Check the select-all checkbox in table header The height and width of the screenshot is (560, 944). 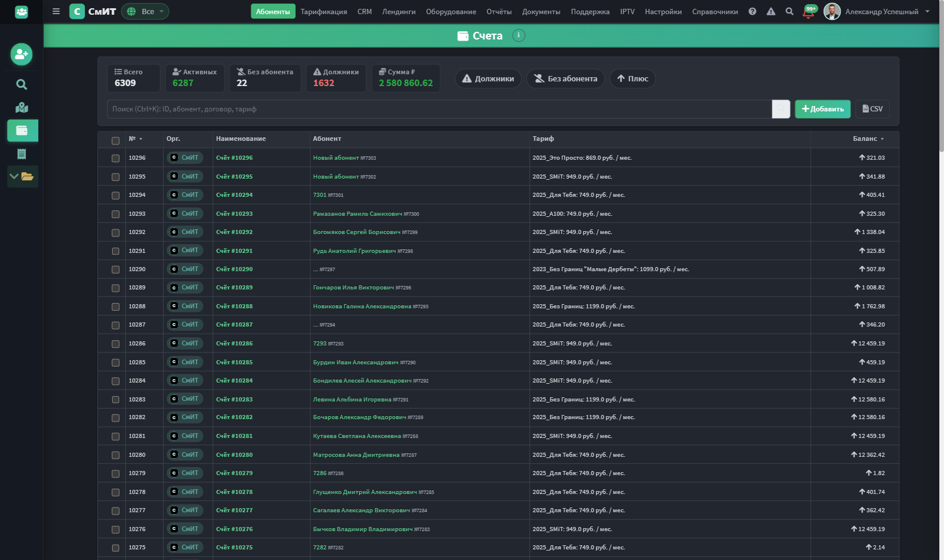[x=116, y=140]
